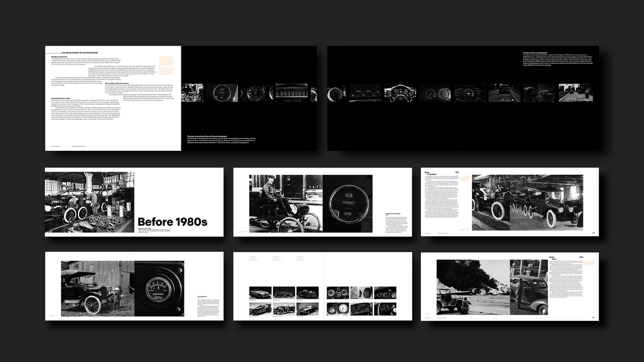Open the city street HUD thumbnail
The width and height of the screenshot is (644, 362).
click(x=575, y=93)
